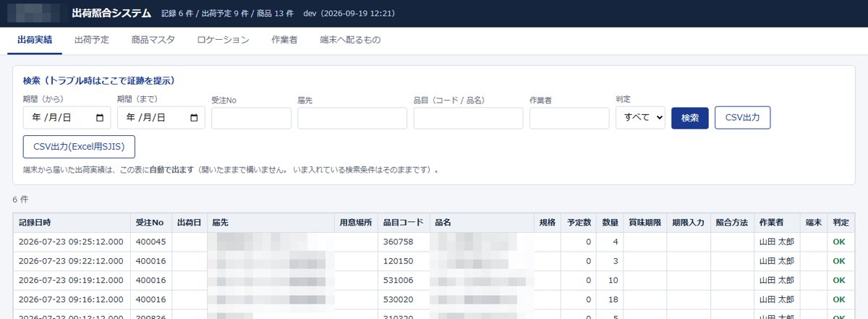Screen dimensions: 868x319
Task: Open calendar picker in 期間（まで） date field
Action: [193, 117]
